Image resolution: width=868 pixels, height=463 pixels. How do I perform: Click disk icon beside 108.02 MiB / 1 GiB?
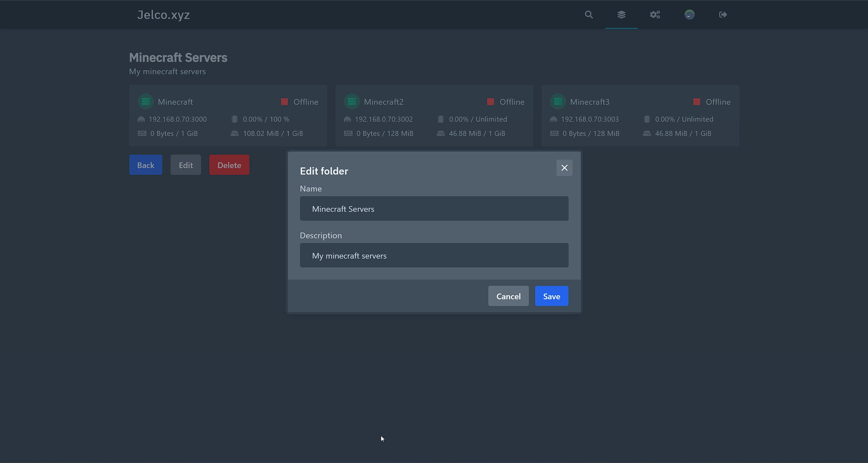(x=235, y=134)
